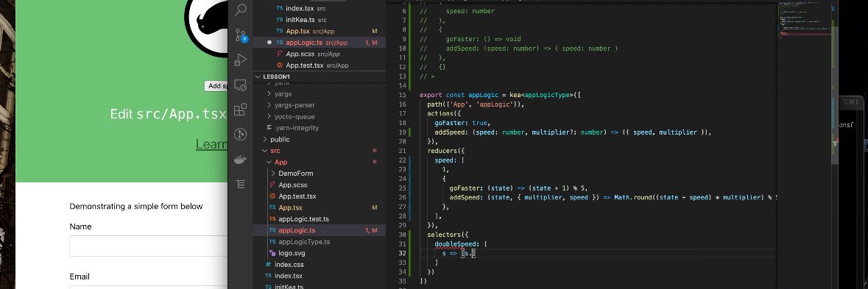Open the Remote Explorer view
The height and width of the screenshot is (289, 868).
[x=241, y=85]
